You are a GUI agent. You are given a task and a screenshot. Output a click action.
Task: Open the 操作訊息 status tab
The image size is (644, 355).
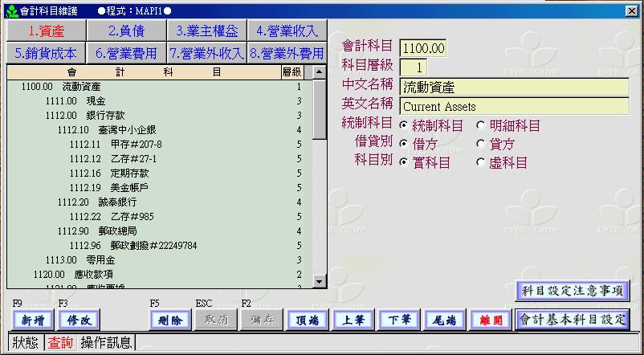106,343
